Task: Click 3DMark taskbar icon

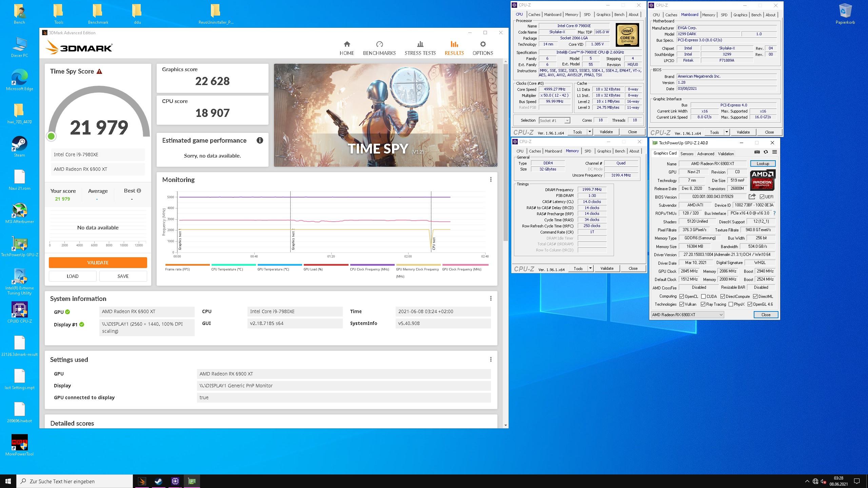Action: pos(142,481)
